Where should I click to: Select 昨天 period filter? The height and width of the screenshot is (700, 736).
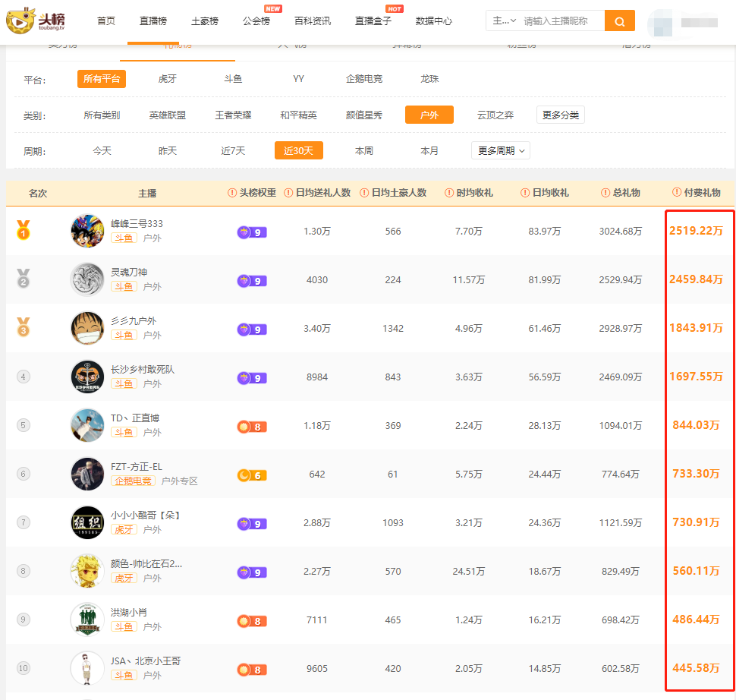pyautogui.click(x=168, y=151)
